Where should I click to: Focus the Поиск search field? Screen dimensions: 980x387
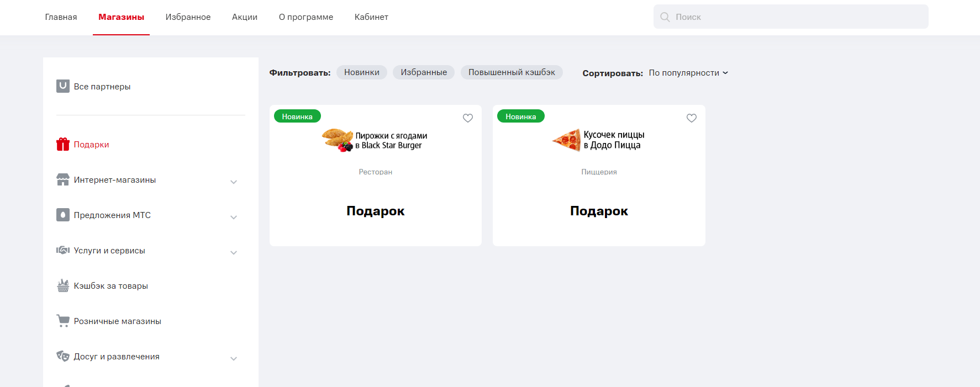click(x=791, y=17)
